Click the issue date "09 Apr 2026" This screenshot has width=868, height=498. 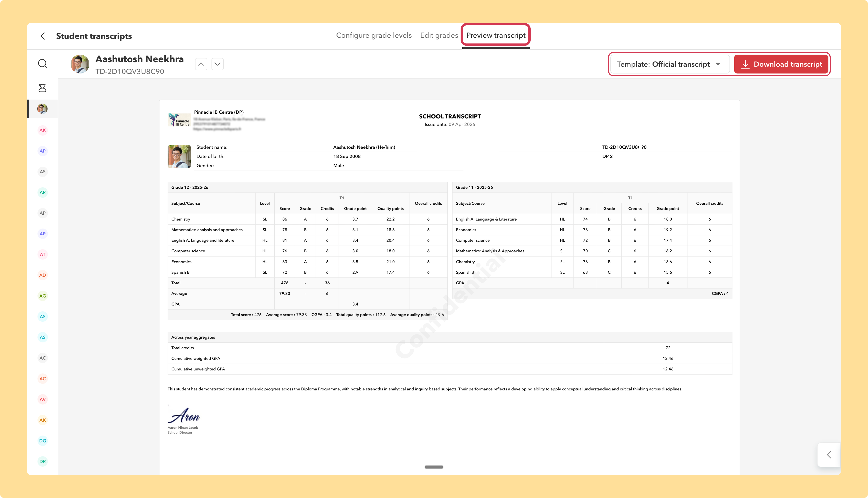(462, 124)
